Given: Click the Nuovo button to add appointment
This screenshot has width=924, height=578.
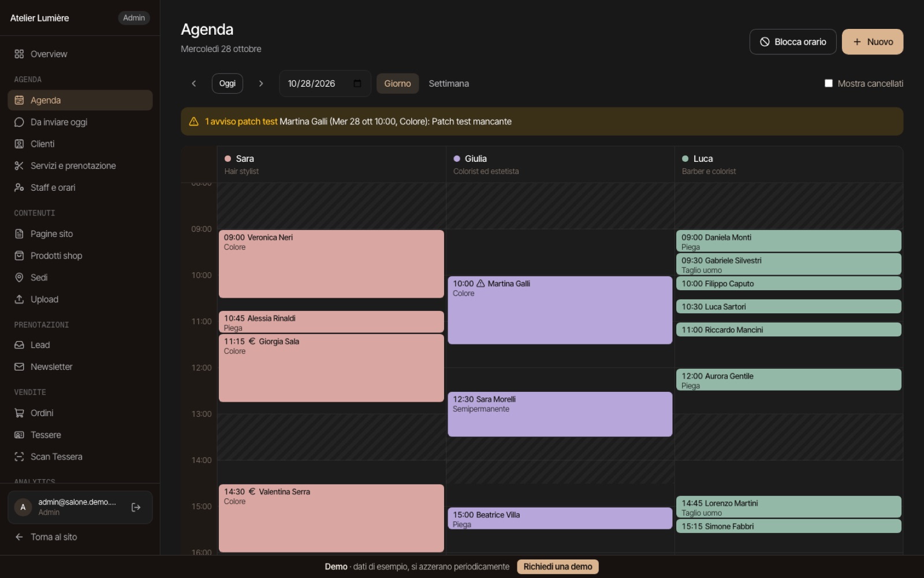Looking at the screenshot, I should click(x=873, y=42).
